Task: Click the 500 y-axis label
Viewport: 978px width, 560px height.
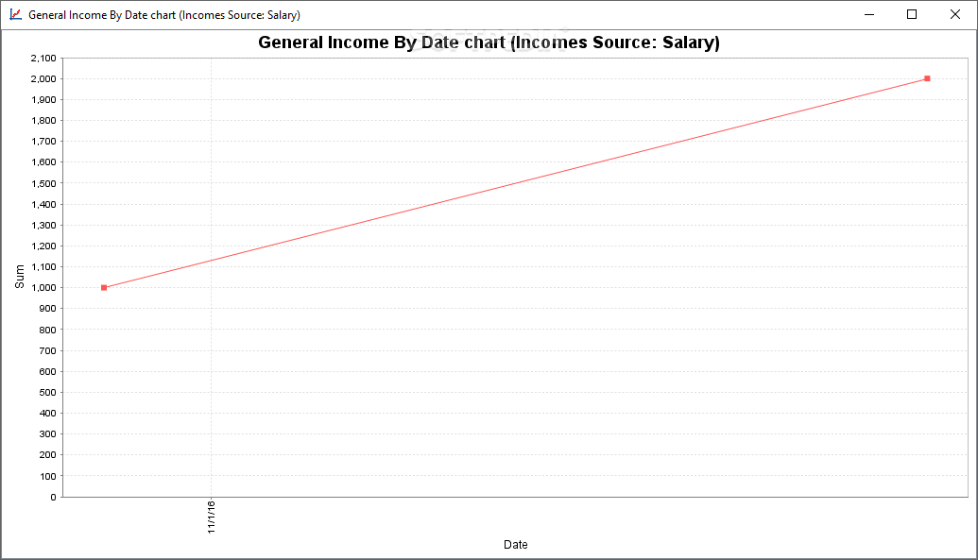Action: pos(47,392)
